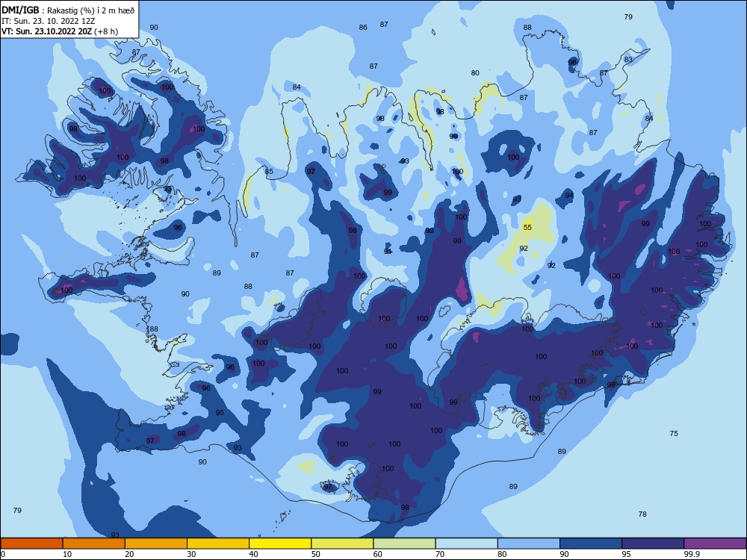Pick the pale yellow 50–60 legend swatch
Viewport: 747px width, 560px height.
342,544
